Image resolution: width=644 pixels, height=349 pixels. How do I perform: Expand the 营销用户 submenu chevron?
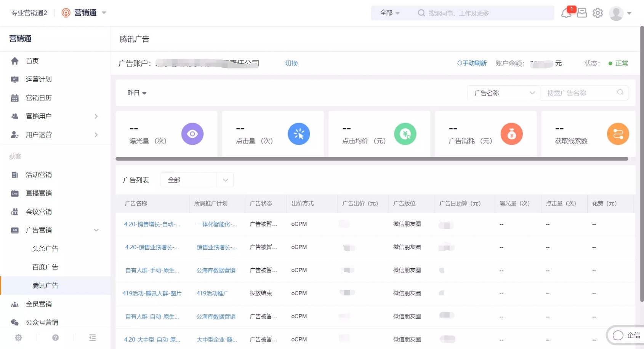96,116
